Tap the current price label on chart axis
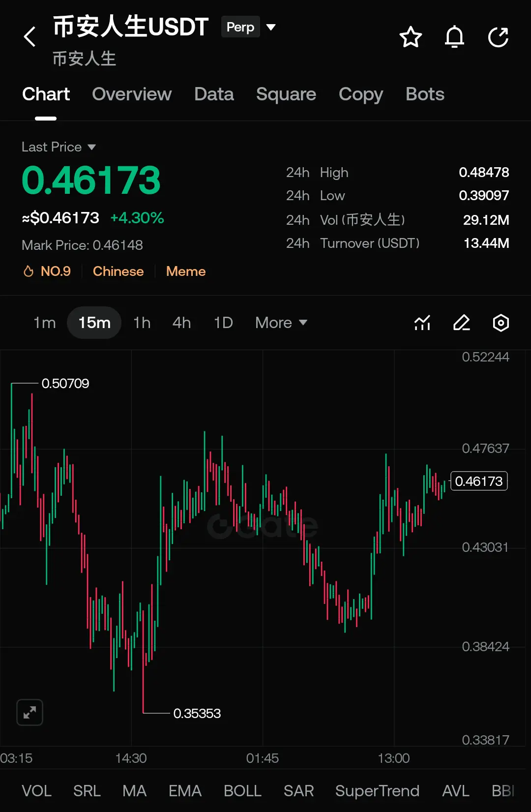 (x=479, y=481)
